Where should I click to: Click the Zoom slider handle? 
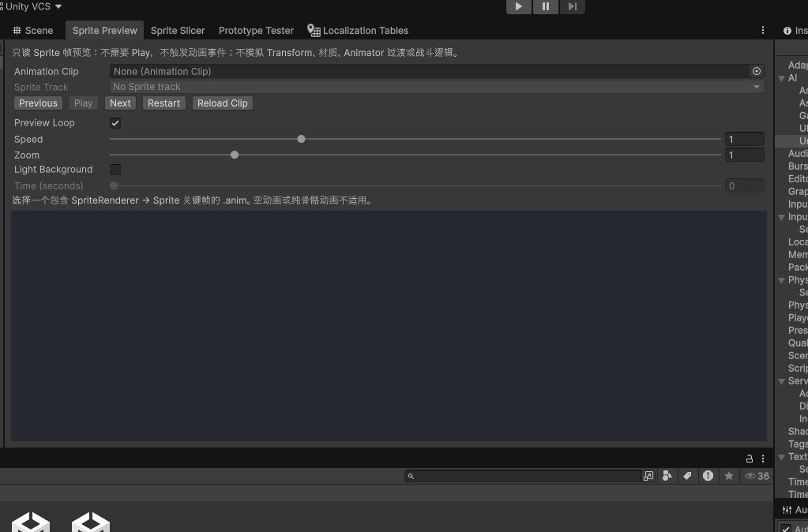coord(235,155)
